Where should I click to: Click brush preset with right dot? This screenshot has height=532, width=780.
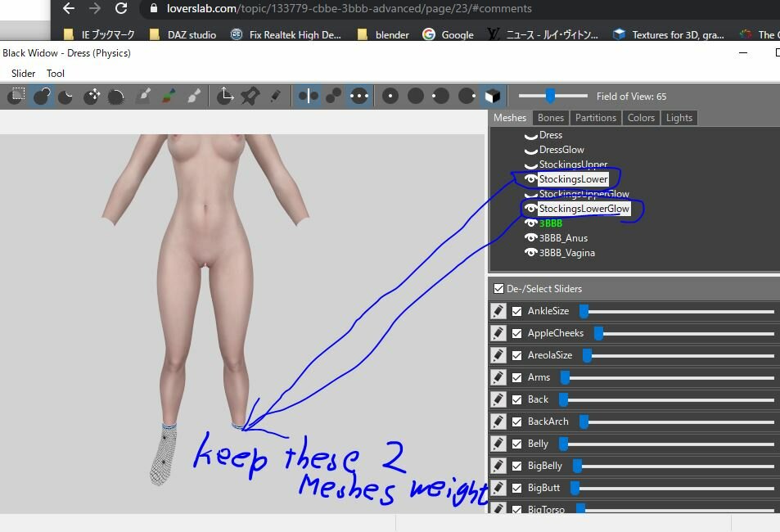pos(467,96)
